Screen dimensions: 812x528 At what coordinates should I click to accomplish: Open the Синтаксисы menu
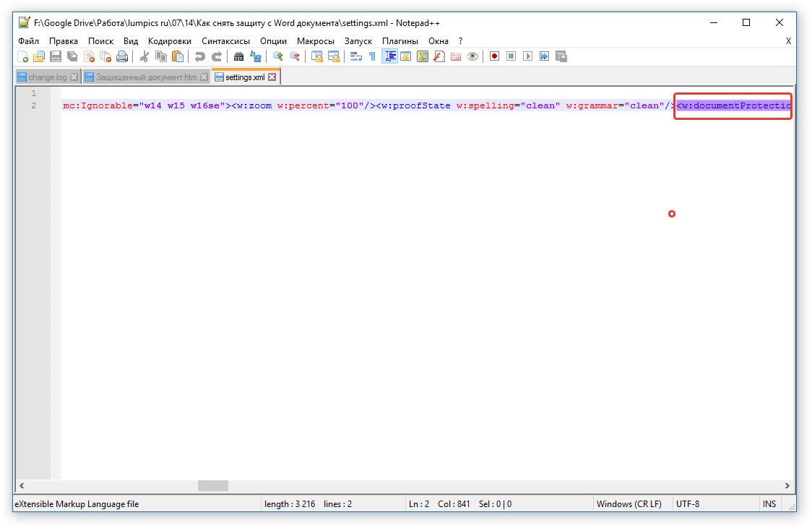click(225, 41)
